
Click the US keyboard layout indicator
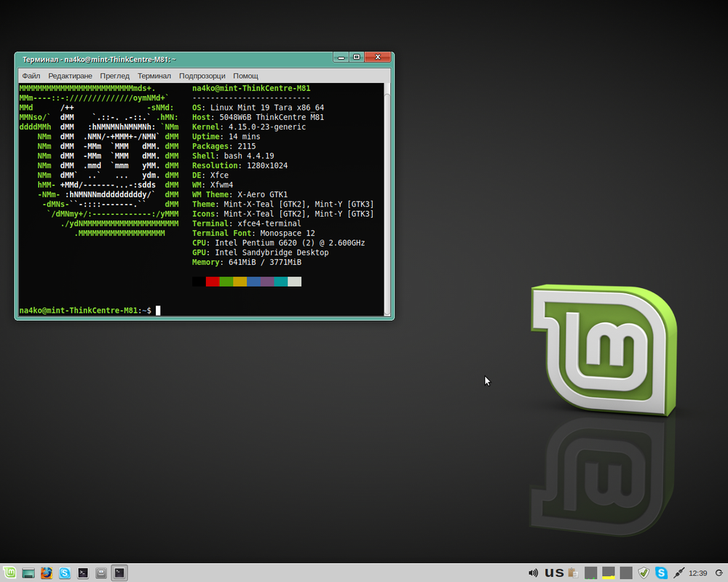click(554, 573)
